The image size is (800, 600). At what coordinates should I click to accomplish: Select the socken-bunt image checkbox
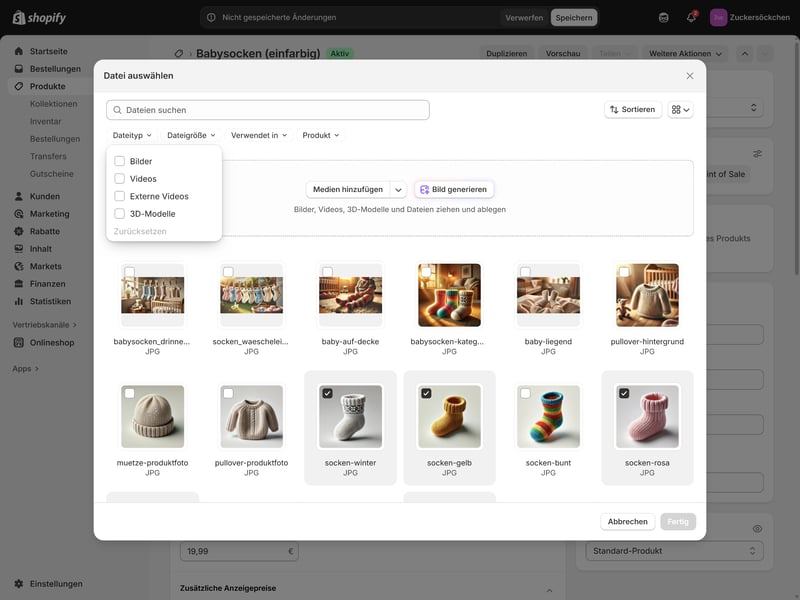(x=525, y=394)
